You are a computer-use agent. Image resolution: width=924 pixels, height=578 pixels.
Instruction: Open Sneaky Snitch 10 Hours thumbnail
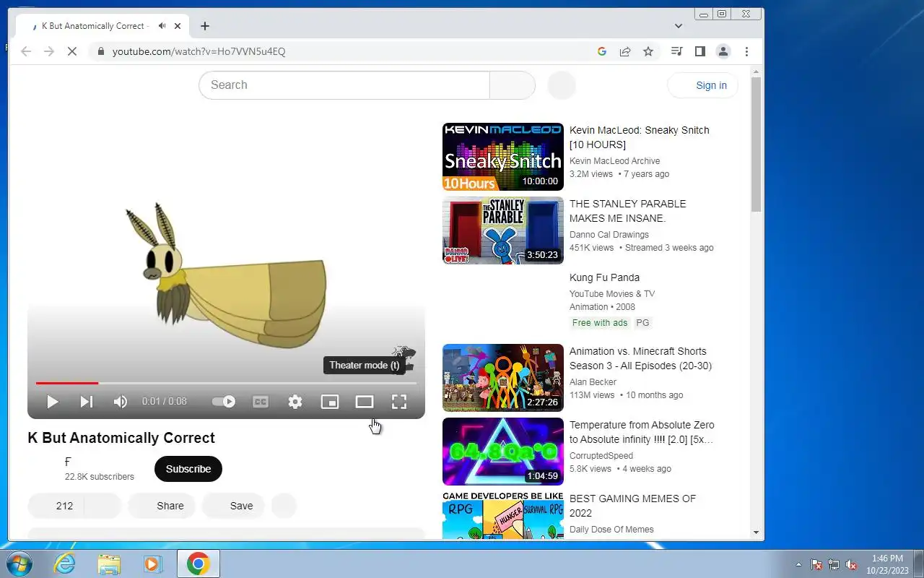pyautogui.click(x=503, y=157)
